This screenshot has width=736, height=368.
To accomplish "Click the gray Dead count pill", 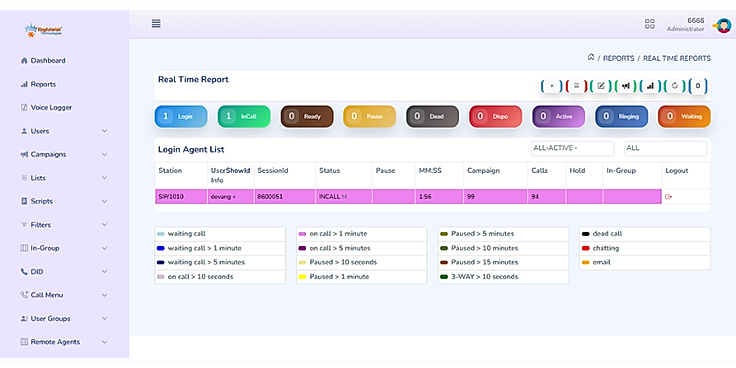I will [432, 116].
